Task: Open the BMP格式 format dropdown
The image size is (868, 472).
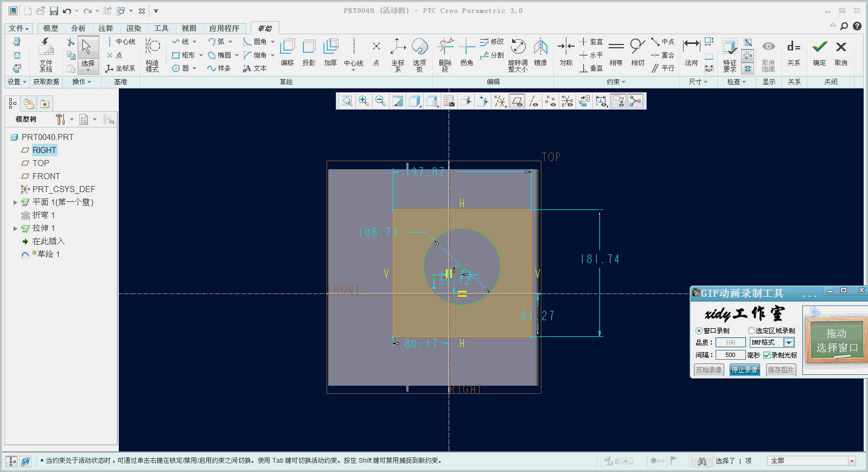Action: pos(789,342)
